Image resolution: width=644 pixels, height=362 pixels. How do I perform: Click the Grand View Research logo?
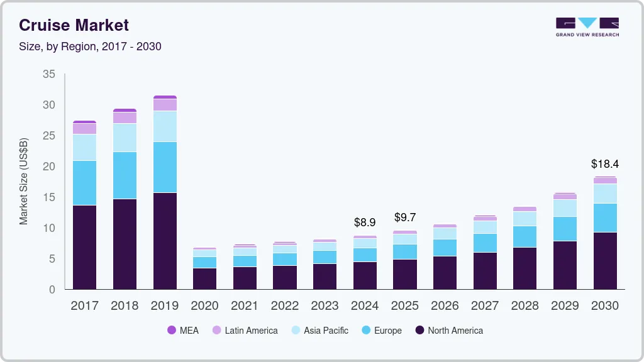click(587, 26)
